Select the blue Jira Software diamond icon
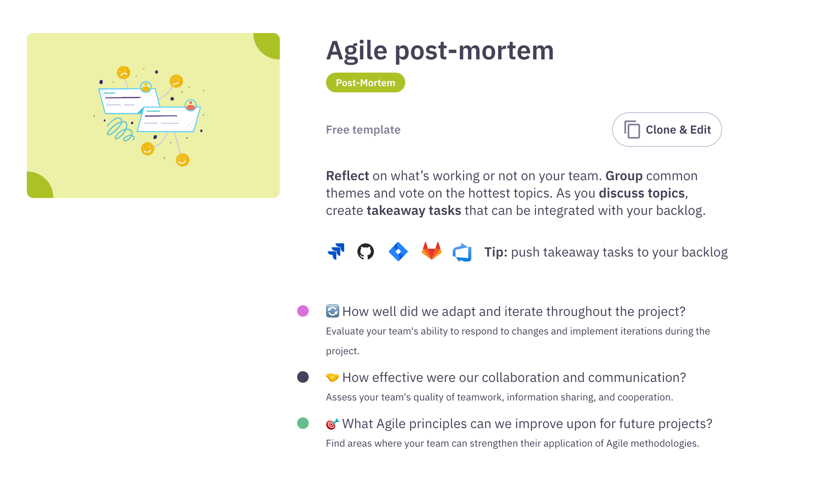The image size is (813, 504). coord(398,251)
